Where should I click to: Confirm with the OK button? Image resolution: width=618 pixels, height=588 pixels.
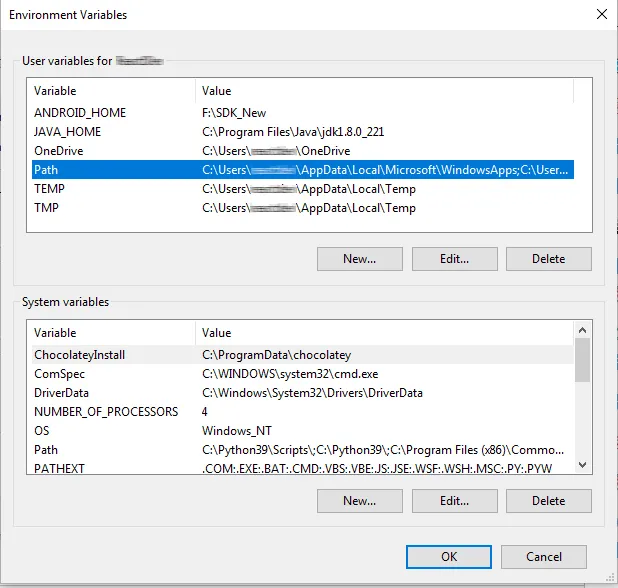point(449,557)
